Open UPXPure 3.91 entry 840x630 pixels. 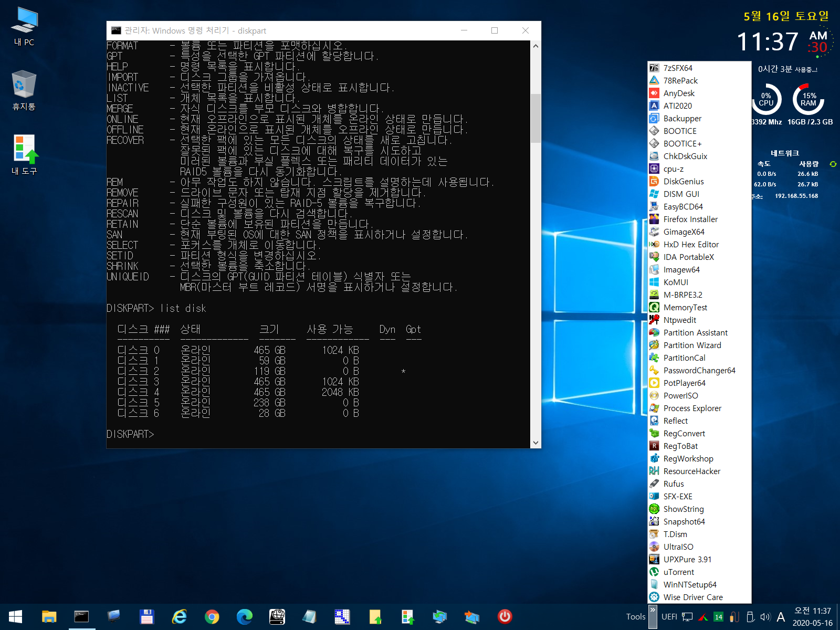(699, 559)
